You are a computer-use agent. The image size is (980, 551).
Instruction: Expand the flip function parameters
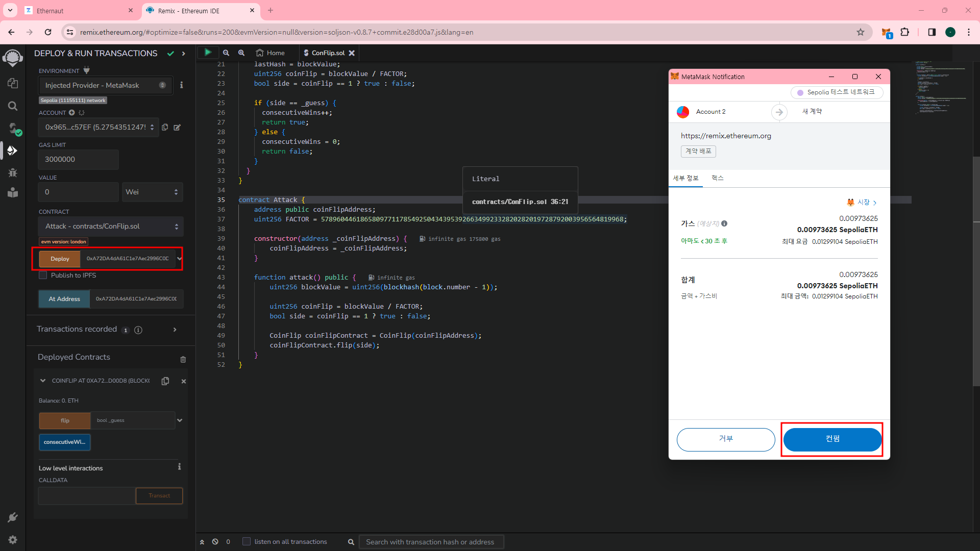tap(180, 420)
